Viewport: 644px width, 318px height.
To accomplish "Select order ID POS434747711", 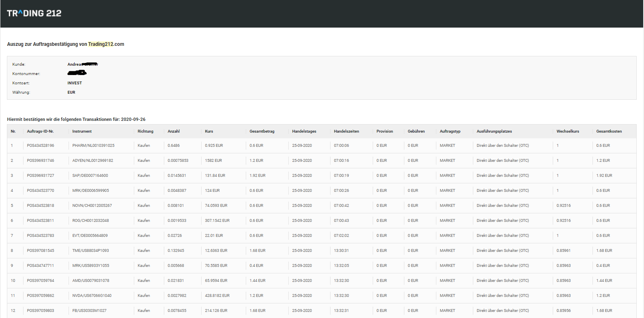I will tap(41, 266).
